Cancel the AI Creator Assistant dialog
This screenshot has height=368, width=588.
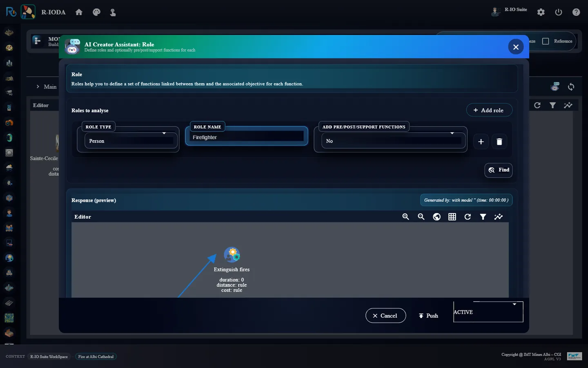(x=385, y=316)
